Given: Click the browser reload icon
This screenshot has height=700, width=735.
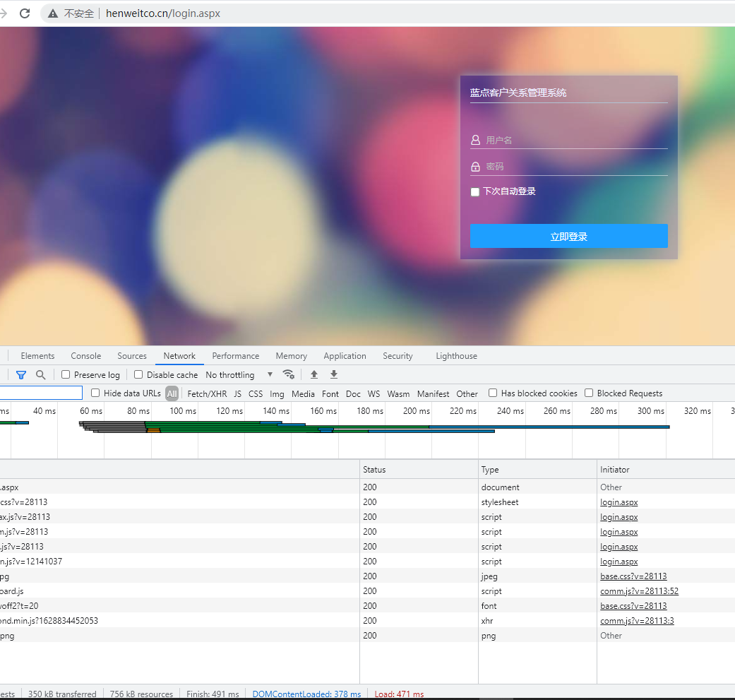Looking at the screenshot, I should click(x=25, y=13).
